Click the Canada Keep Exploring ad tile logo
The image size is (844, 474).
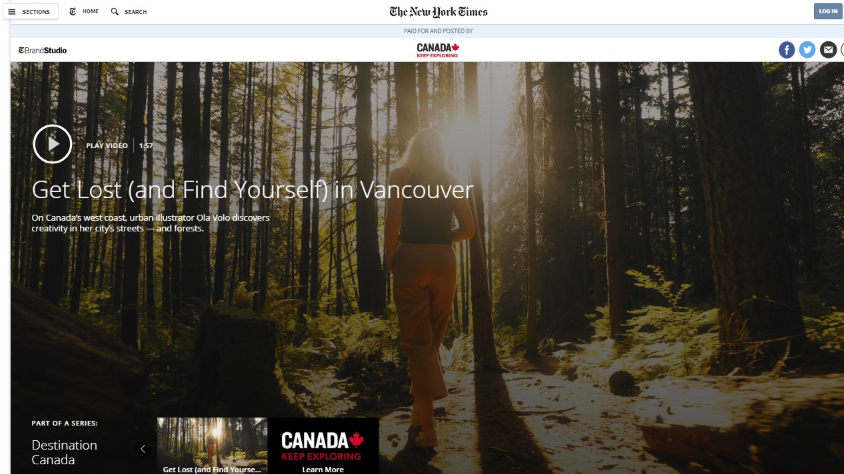coord(322,446)
